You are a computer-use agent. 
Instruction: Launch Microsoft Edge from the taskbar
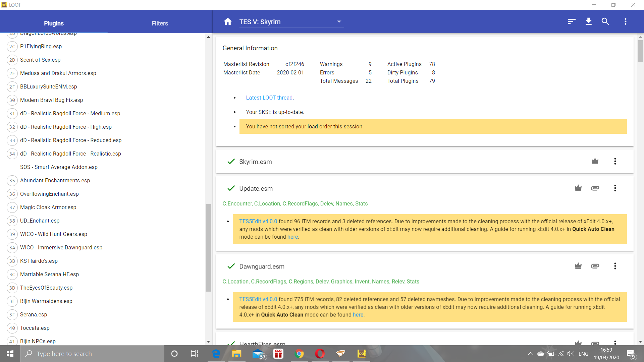(x=216, y=354)
